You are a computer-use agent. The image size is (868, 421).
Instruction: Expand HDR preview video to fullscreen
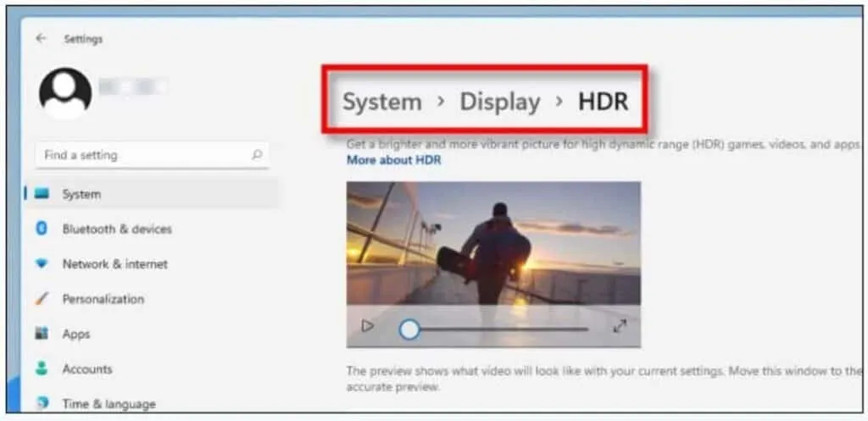tap(620, 326)
